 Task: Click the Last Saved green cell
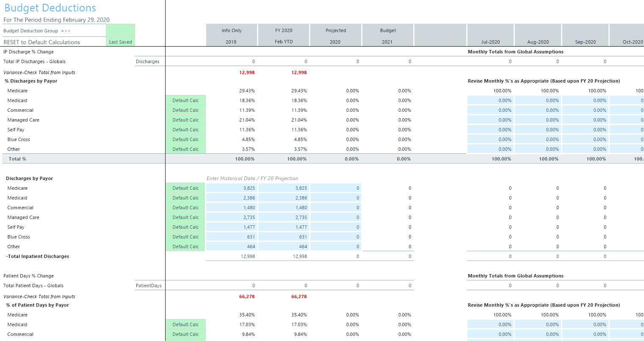[x=120, y=42]
